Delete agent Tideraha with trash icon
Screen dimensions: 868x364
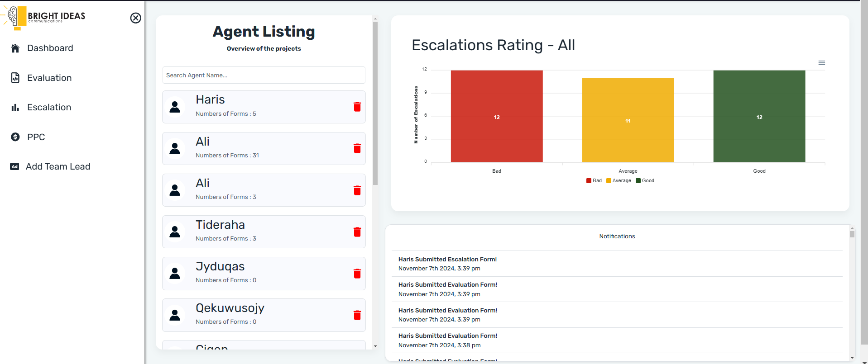coord(357,232)
